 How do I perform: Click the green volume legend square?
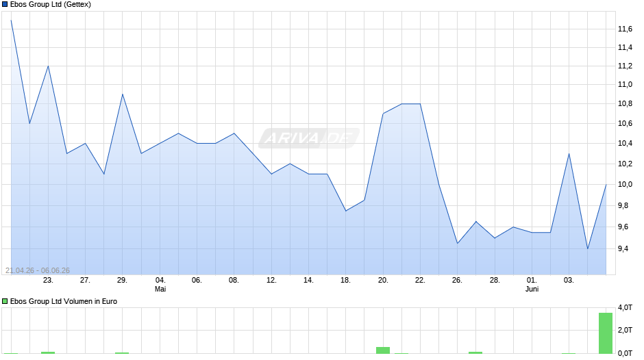tap(5, 301)
